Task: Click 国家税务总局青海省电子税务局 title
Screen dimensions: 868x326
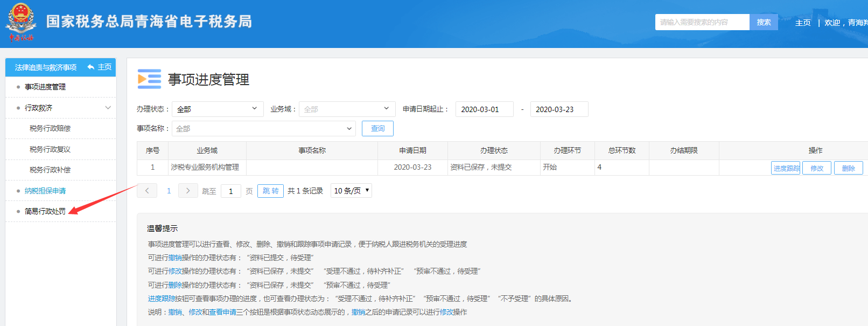Action: [x=149, y=22]
